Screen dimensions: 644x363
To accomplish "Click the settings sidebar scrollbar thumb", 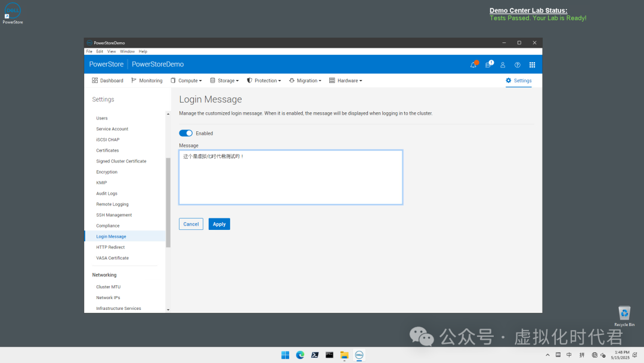I will pos(168,202).
